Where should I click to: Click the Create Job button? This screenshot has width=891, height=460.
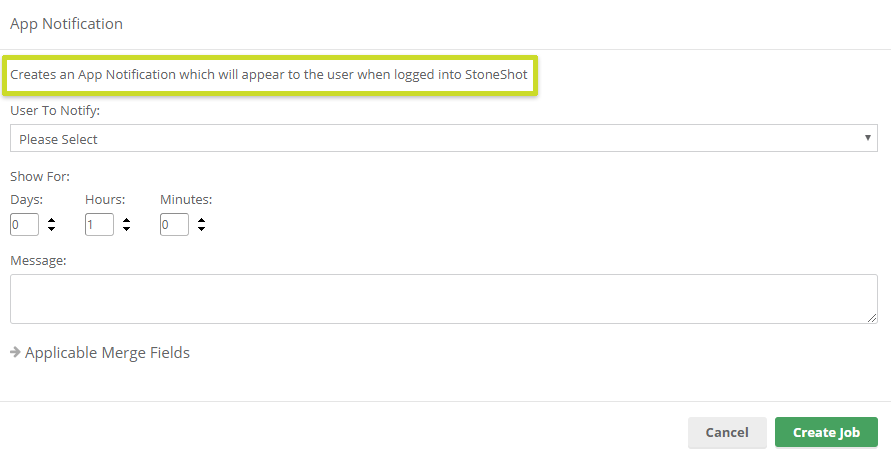click(x=826, y=432)
